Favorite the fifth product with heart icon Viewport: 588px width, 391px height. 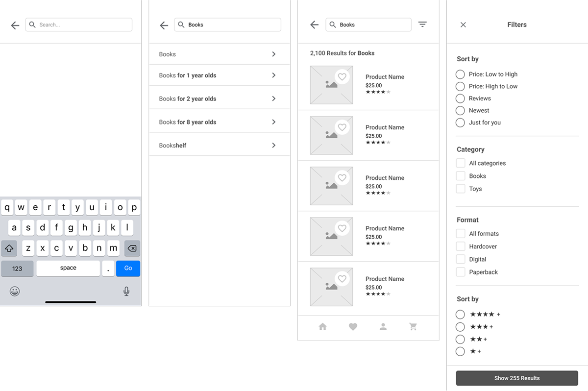click(x=342, y=279)
